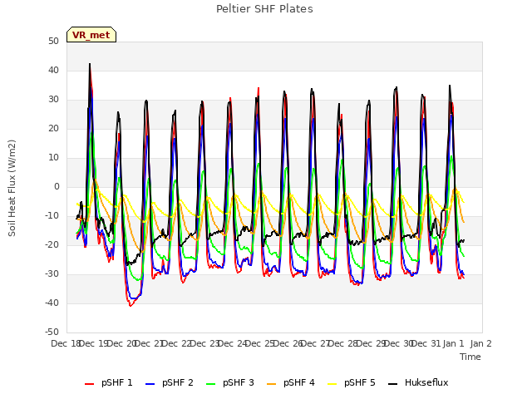Click the red pSHF 1 legend swatch

point(89,384)
